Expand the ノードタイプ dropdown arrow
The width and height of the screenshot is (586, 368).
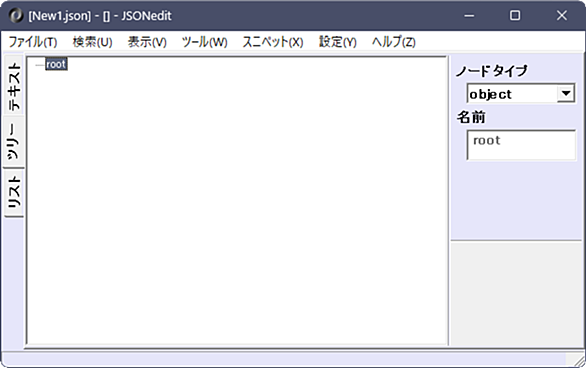pos(566,93)
